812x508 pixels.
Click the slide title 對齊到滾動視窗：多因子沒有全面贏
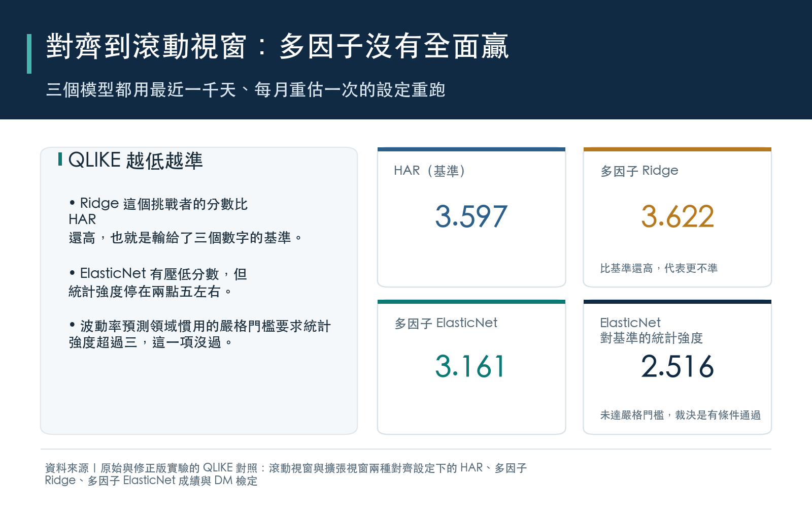(x=277, y=47)
